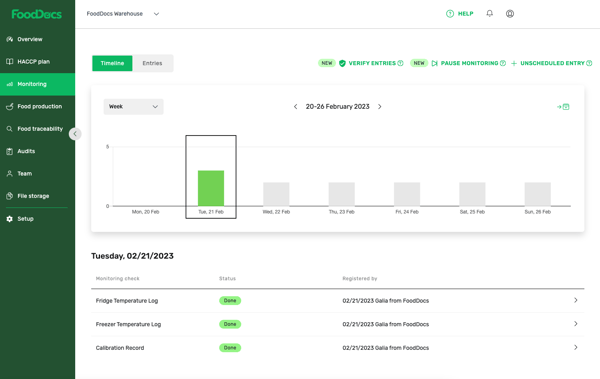Expand Fridge Temperature Log row chevron
The image size is (600, 379).
point(576,300)
